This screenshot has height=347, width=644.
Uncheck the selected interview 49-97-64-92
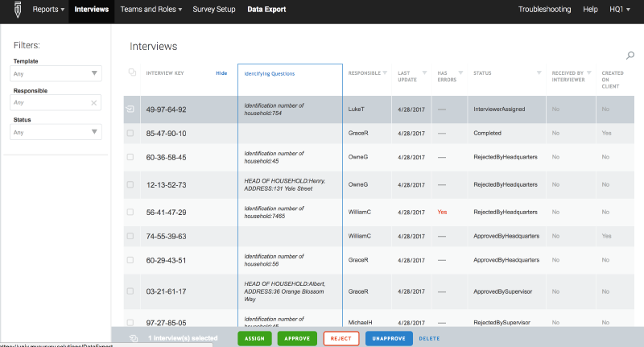pos(130,109)
